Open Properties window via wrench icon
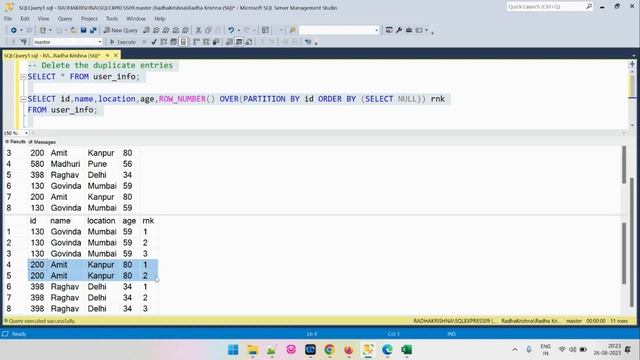Image resolution: width=640 pixels, height=360 pixels. tap(399, 30)
